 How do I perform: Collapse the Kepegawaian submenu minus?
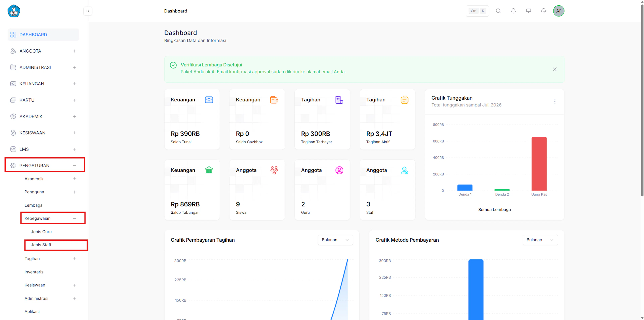pos(75,218)
